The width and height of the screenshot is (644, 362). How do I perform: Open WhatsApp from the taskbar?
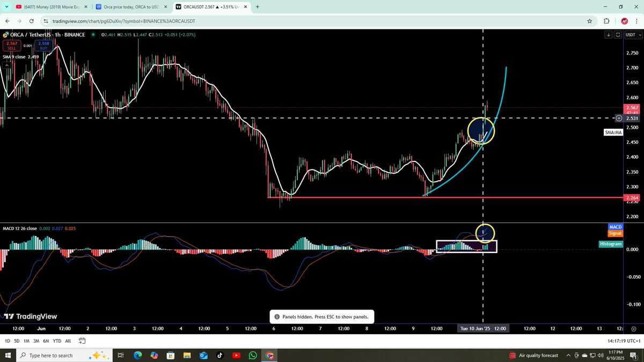[x=253, y=355]
